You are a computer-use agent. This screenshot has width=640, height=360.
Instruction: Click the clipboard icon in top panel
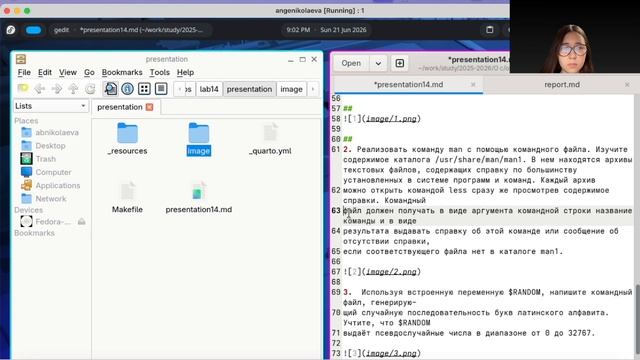[489, 30]
